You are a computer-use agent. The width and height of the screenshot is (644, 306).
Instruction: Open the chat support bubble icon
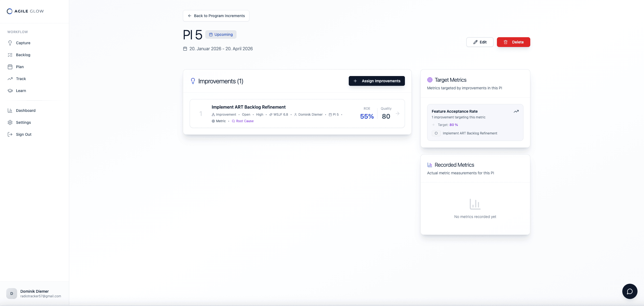pos(630,291)
